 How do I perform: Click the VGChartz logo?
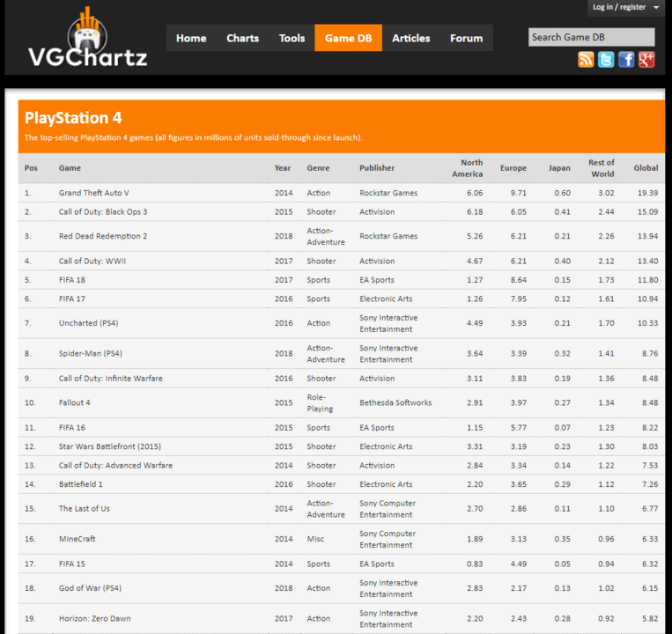point(88,37)
